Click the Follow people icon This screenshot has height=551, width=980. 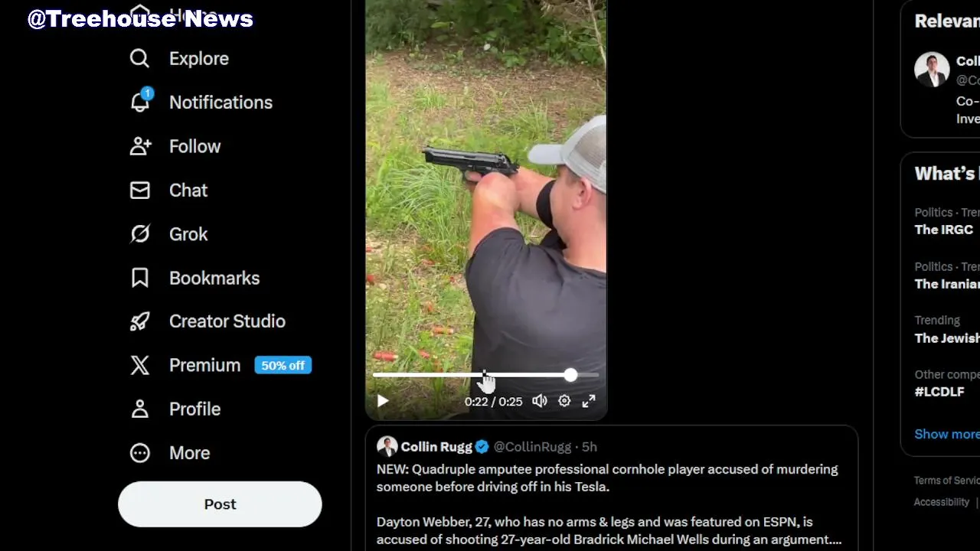(140, 146)
